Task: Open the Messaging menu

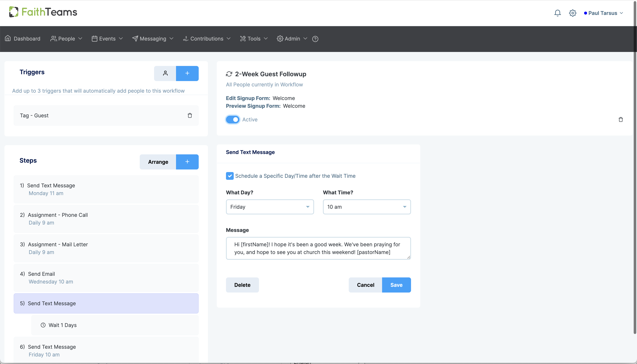Action: [153, 39]
